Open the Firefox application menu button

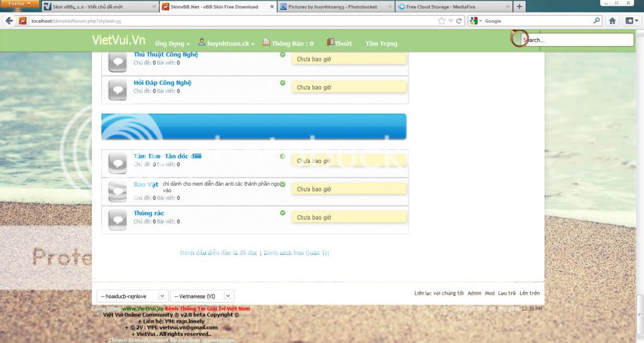[x=20, y=4]
